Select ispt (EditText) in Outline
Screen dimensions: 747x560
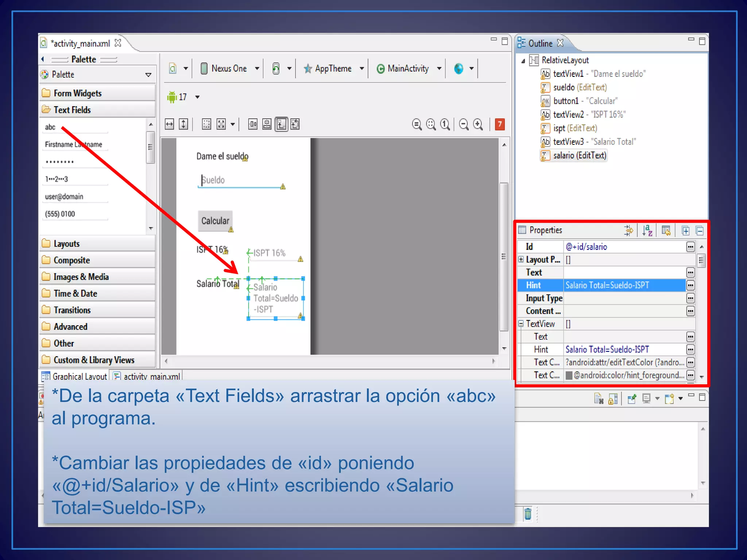click(569, 128)
